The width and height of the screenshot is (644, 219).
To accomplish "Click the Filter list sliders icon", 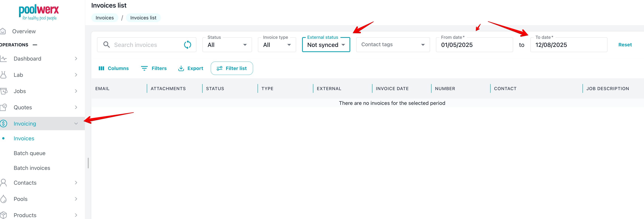I will (220, 68).
